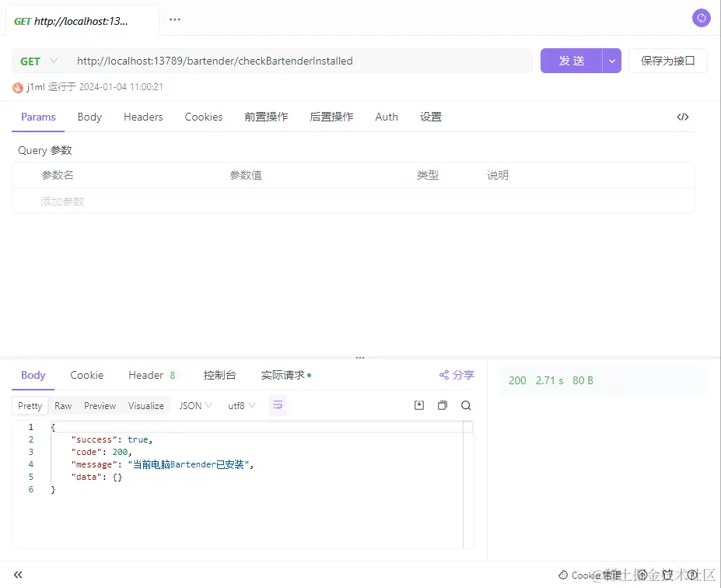Screen dimensions: 721x588
Task: Click the 发送 send button
Action: pyautogui.click(x=571, y=61)
